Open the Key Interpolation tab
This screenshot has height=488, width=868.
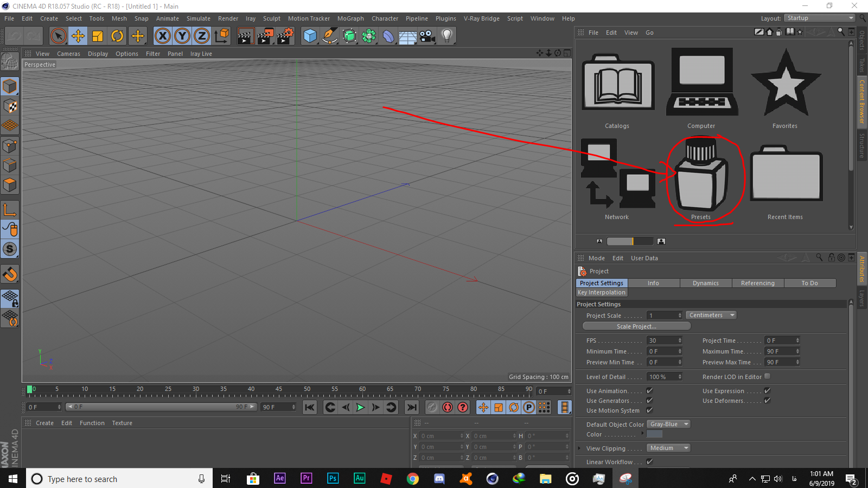602,292
